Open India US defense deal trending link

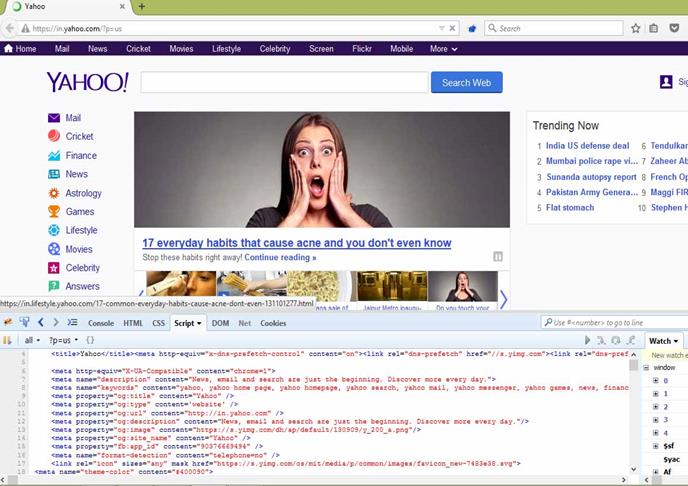[587, 146]
